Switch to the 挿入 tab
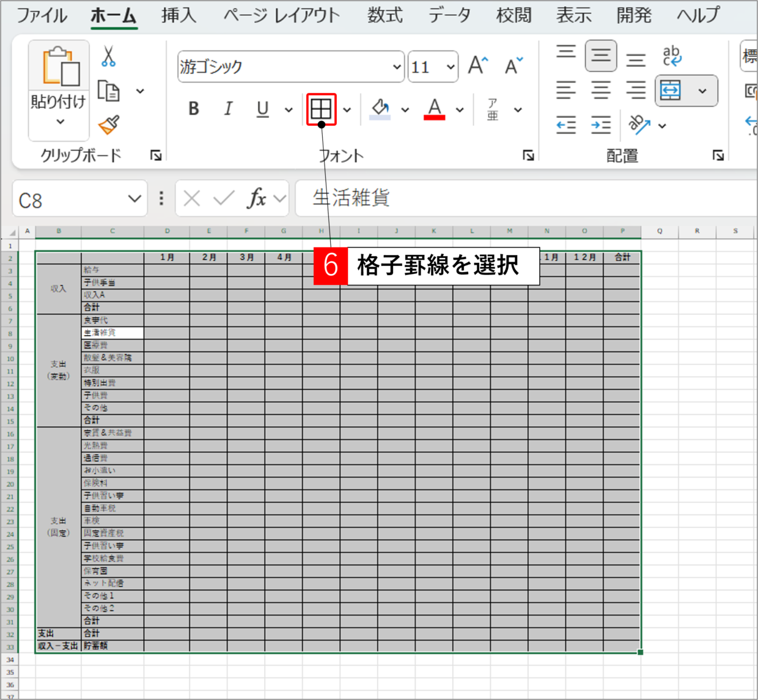The image size is (758, 700). 178,15
